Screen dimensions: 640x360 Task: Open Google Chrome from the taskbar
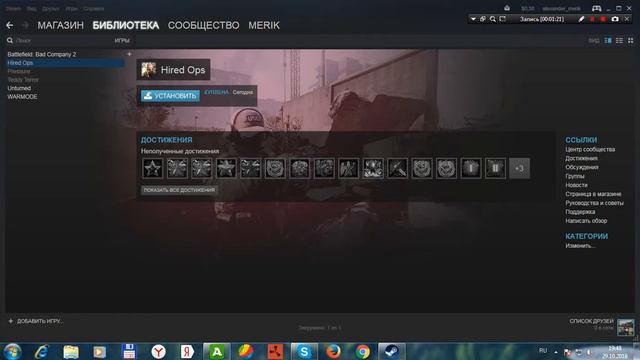[362, 351]
